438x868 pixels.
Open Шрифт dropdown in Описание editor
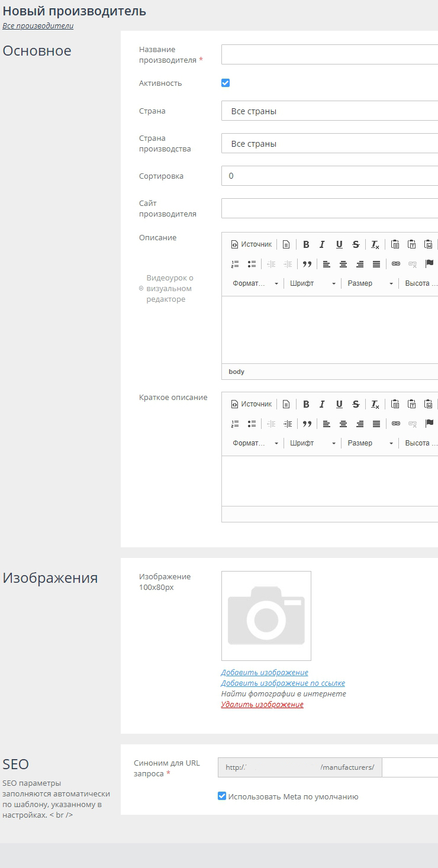pyautogui.click(x=313, y=283)
